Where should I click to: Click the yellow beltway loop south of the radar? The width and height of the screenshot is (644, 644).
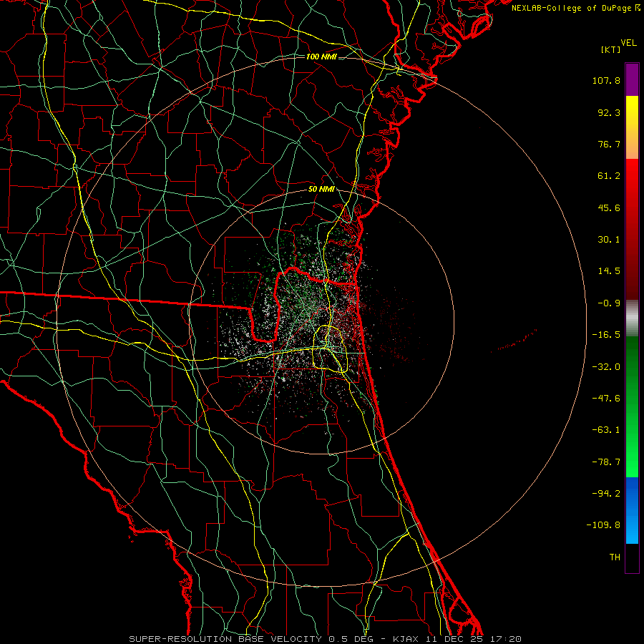click(x=331, y=349)
